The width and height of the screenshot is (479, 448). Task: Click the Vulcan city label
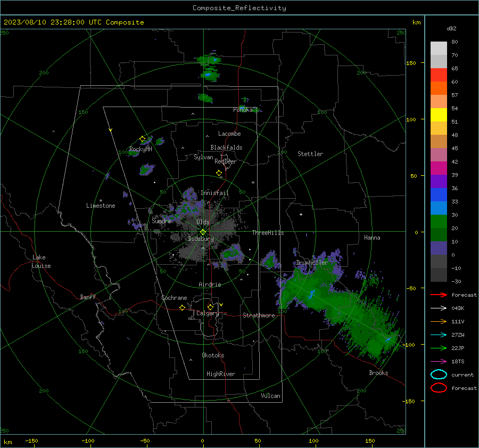270,396
